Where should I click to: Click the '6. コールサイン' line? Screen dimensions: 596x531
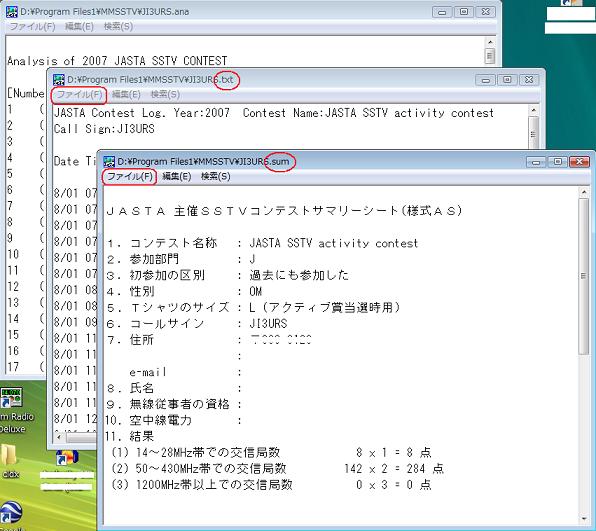pyautogui.click(x=197, y=324)
